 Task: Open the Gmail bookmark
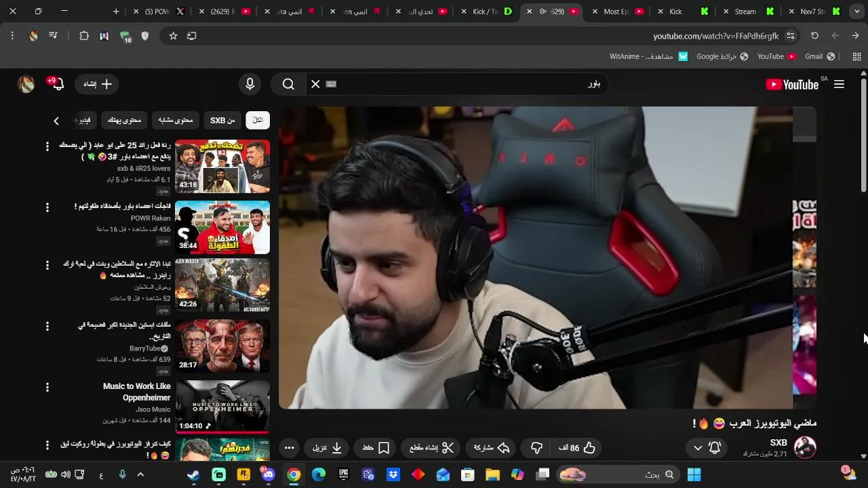[820, 56]
